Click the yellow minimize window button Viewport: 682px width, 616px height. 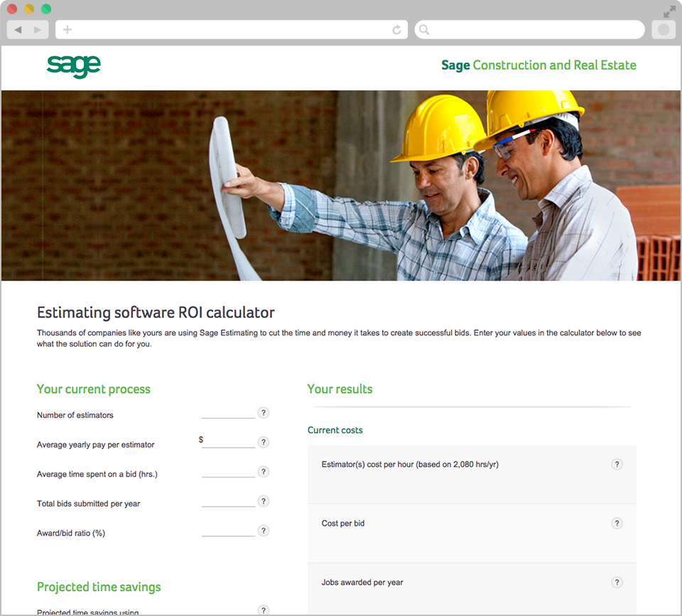click(x=29, y=9)
